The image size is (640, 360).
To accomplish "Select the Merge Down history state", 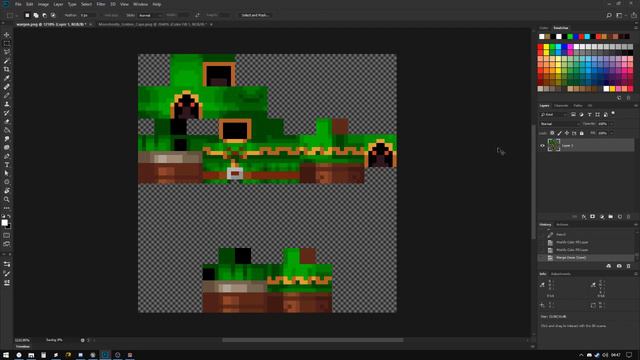I will tap(586, 258).
